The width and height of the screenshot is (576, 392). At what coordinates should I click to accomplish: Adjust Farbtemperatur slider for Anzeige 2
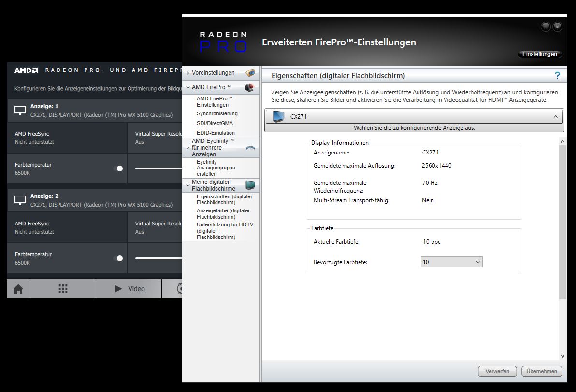tap(158, 258)
